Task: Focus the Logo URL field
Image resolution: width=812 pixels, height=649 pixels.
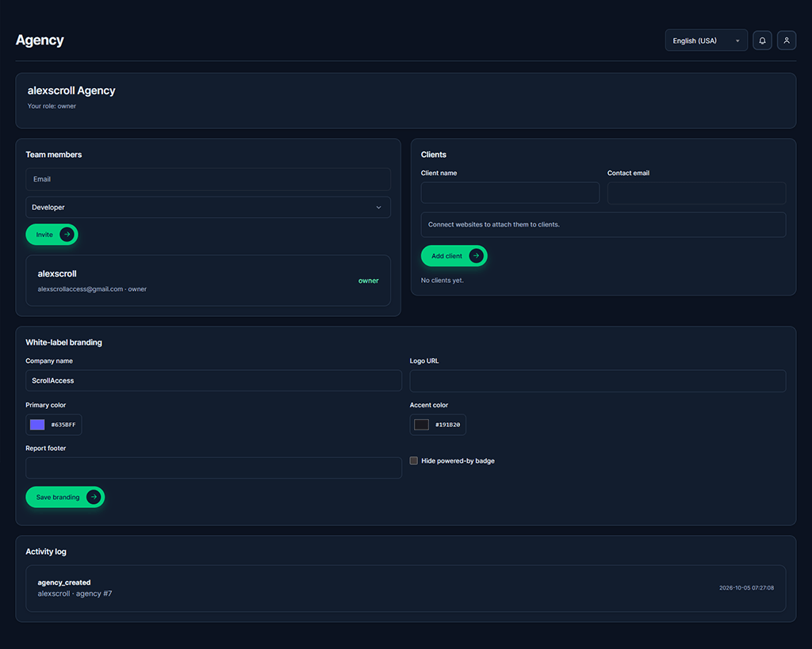Action: (x=598, y=380)
